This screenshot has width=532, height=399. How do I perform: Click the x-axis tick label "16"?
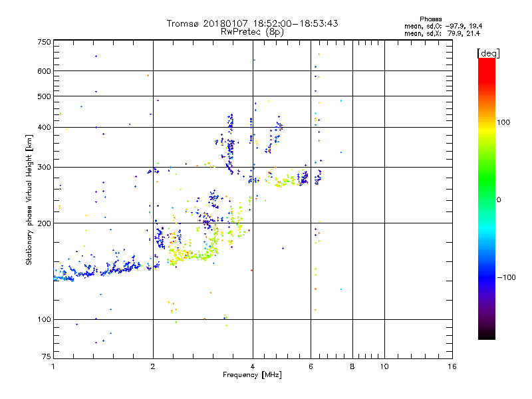(452, 366)
